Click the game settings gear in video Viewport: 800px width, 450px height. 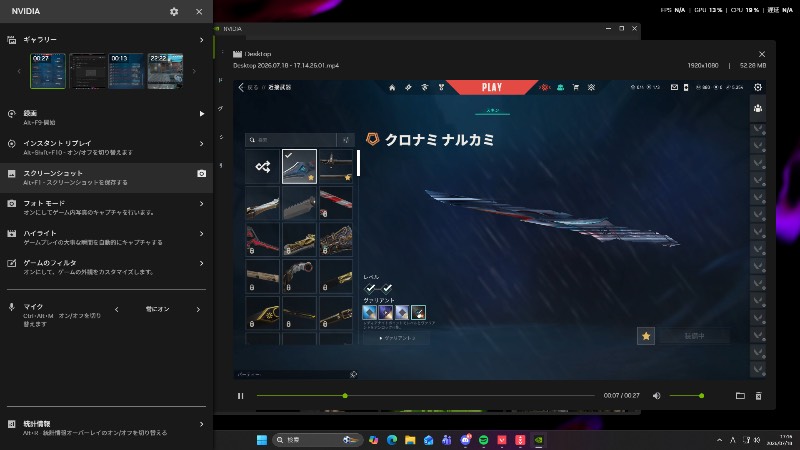pos(758,87)
